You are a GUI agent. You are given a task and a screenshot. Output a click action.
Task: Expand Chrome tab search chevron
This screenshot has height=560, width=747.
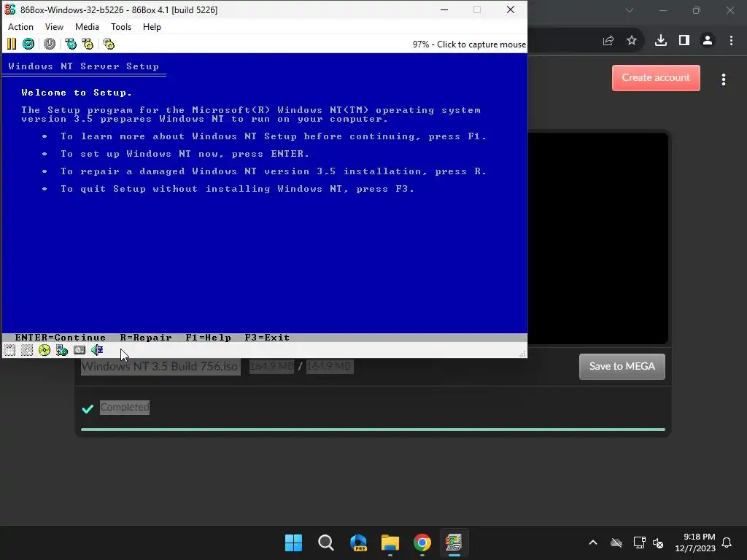click(630, 10)
